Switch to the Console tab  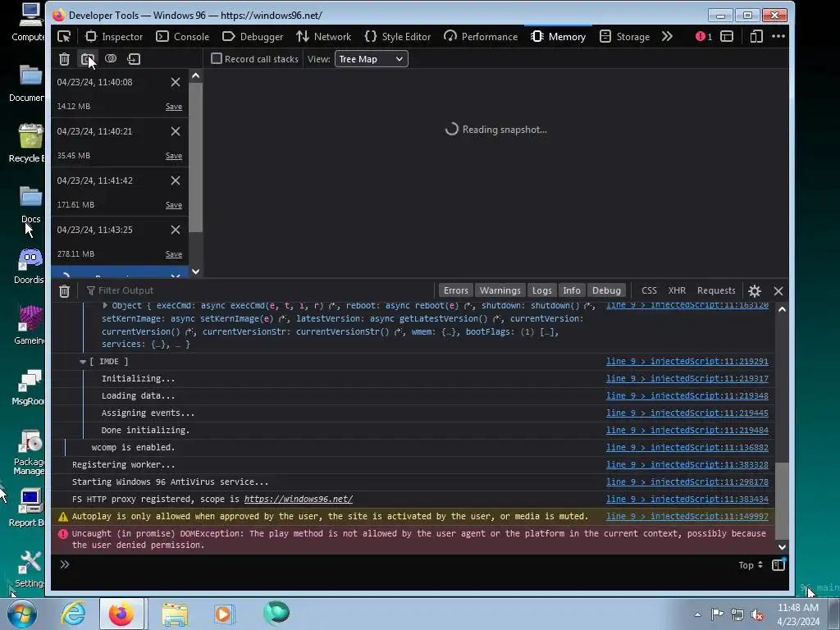tap(183, 36)
